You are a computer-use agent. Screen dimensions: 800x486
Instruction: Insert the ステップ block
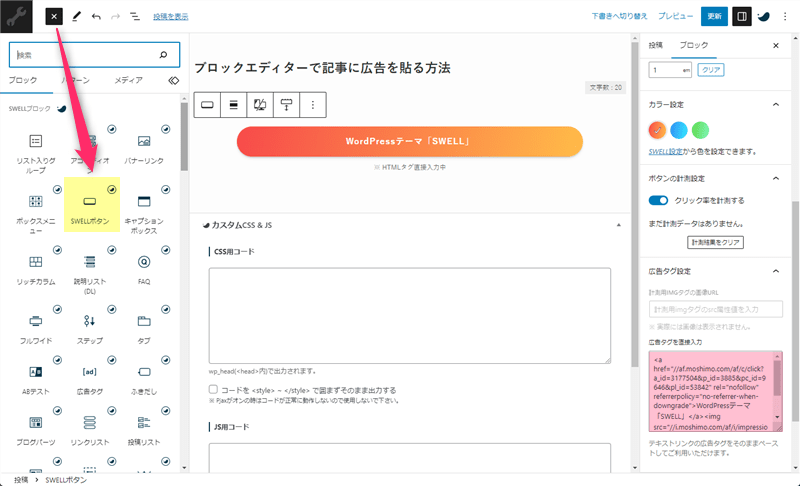[x=90, y=328]
